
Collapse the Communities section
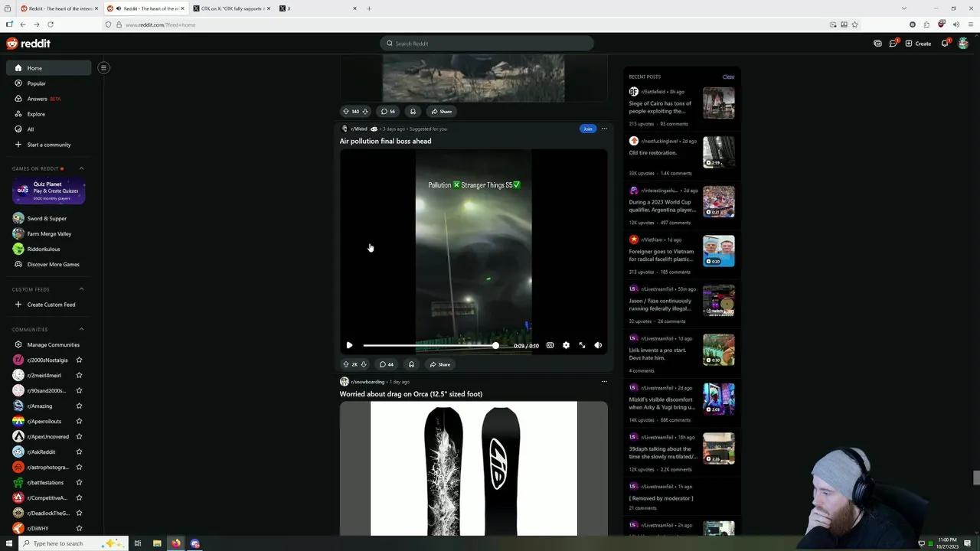(x=81, y=329)
